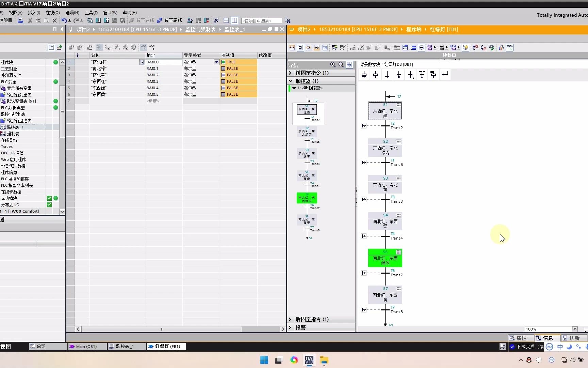
Task: Click the undo arrow in main toolbar
Action: pyautogui.click(x=64, y=20)
